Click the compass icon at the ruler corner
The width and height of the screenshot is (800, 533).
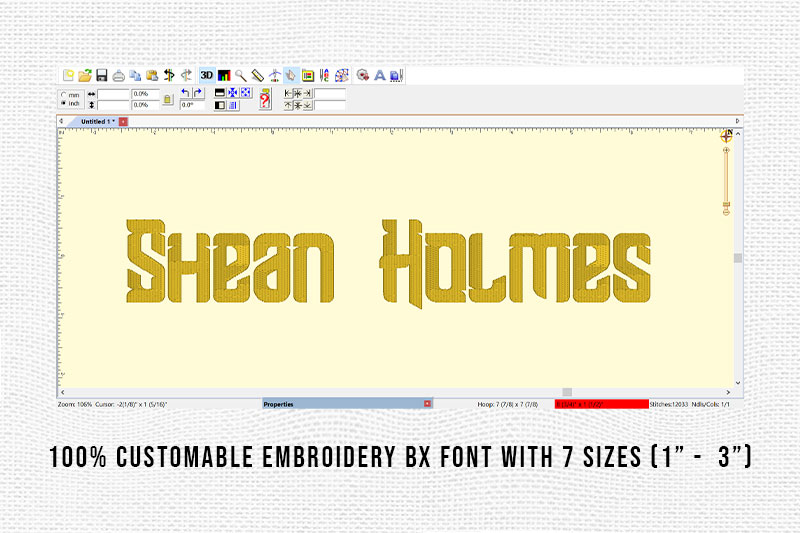tap(726, 136)
